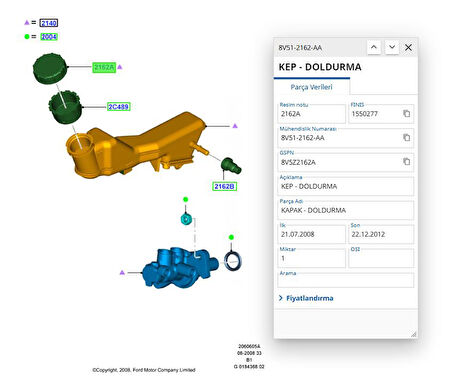Go to next part with down chevron
The image size is (452, 388).
[392, 47]
